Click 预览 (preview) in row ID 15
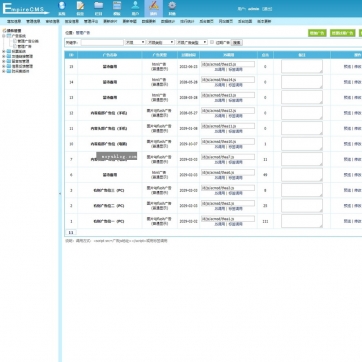The image size is (362, 362). (347, 67)
